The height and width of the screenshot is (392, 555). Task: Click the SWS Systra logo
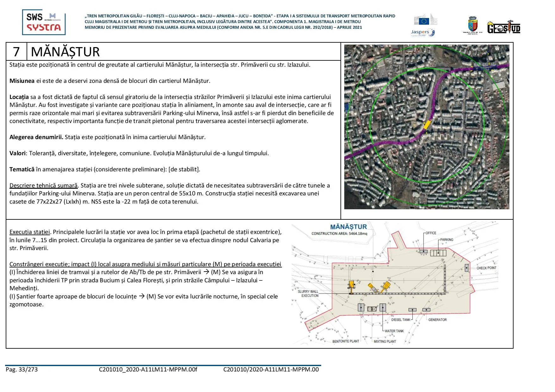click(44, 22)
